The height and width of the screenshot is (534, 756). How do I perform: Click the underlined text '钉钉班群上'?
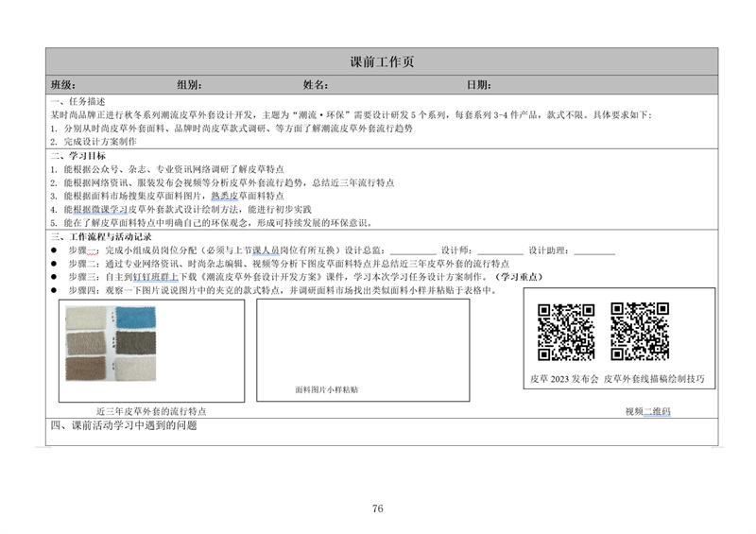pos(155,277)
